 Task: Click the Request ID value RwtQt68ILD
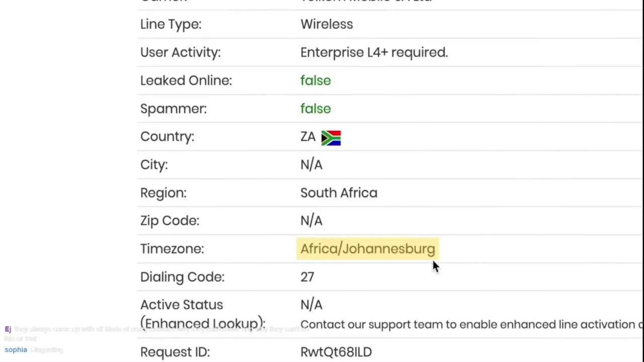336,352
